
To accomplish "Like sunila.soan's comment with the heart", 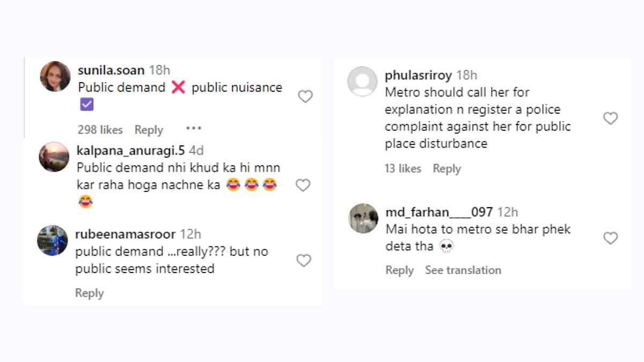I will click(305, 97).
